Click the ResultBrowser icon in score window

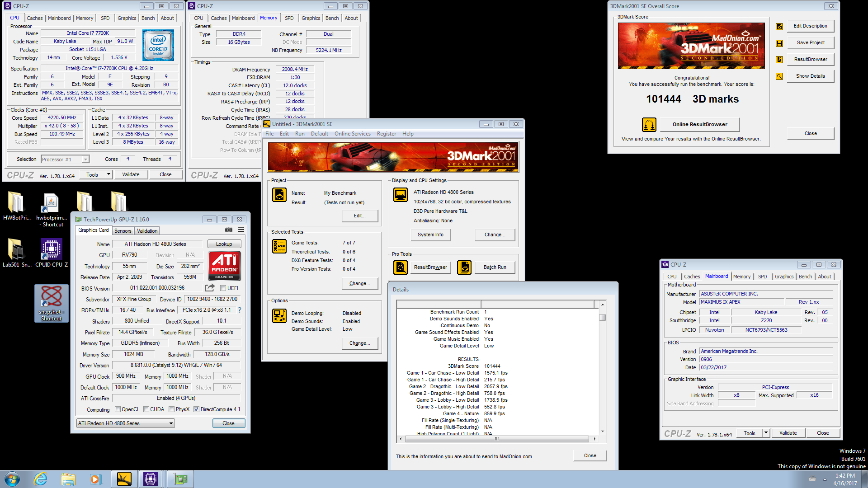pos(779,60)
